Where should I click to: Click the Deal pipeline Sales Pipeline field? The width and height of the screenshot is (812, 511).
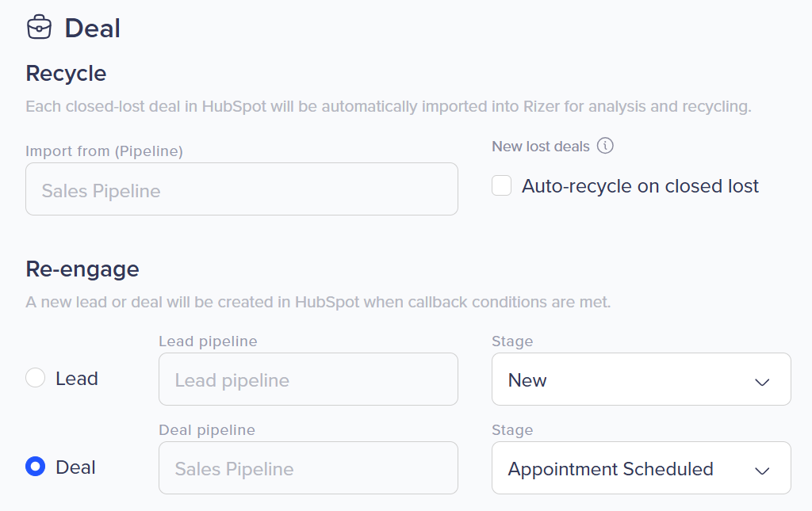coord(308,468)
